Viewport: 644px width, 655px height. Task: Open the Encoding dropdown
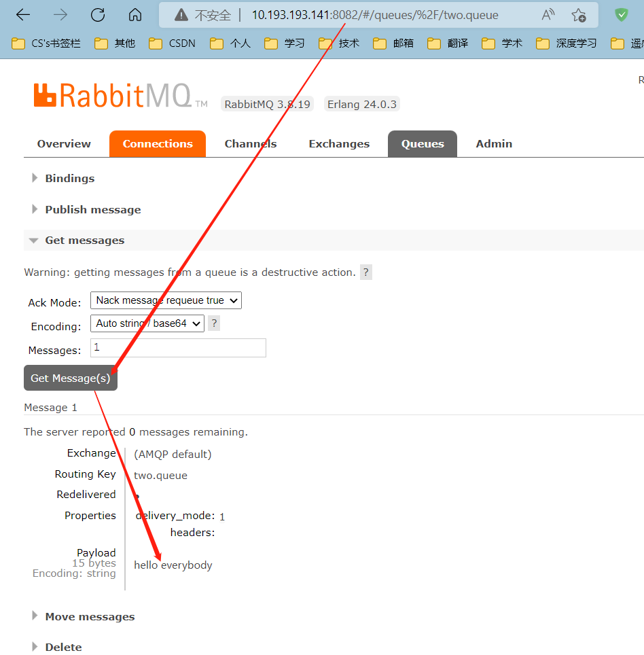pyautogui.click(x=147, y=323)
